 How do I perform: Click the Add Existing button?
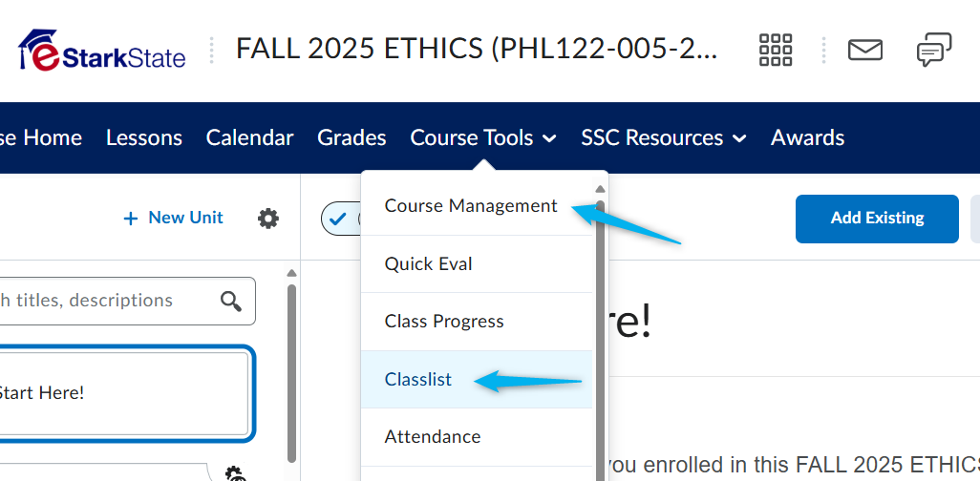pyautogui.click(x=877, y=219)
